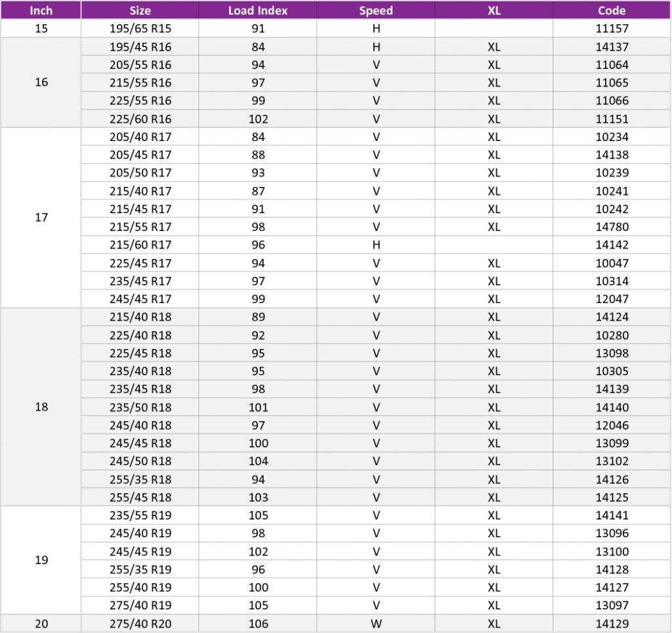Select the Speed column header
This screenshot has height=633, width=672.
(x=376, y=10)
